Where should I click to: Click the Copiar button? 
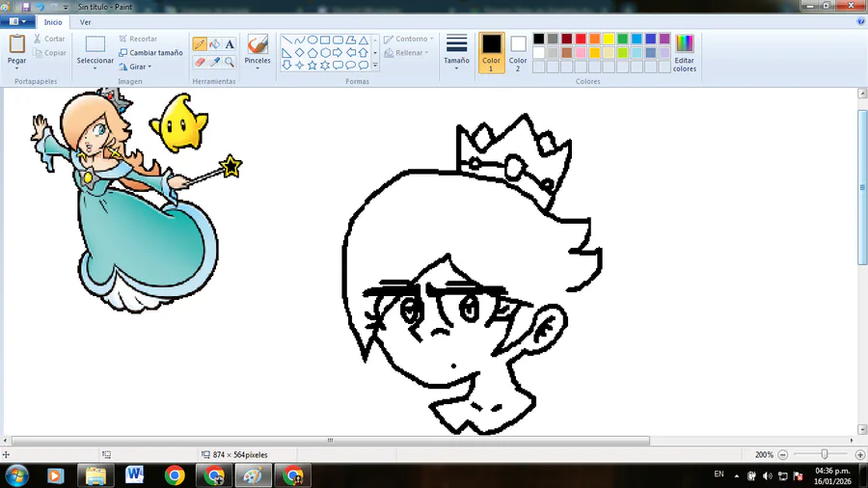(49, 53)
